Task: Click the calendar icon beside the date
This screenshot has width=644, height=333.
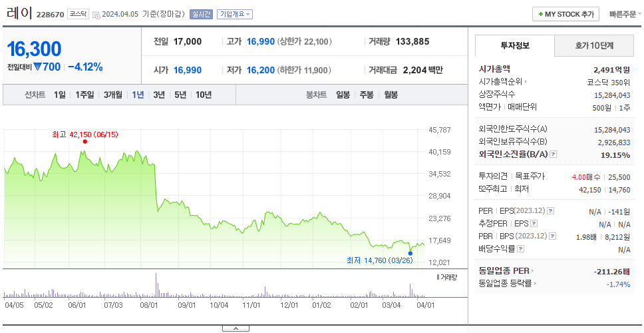Action: coord(96,15)
